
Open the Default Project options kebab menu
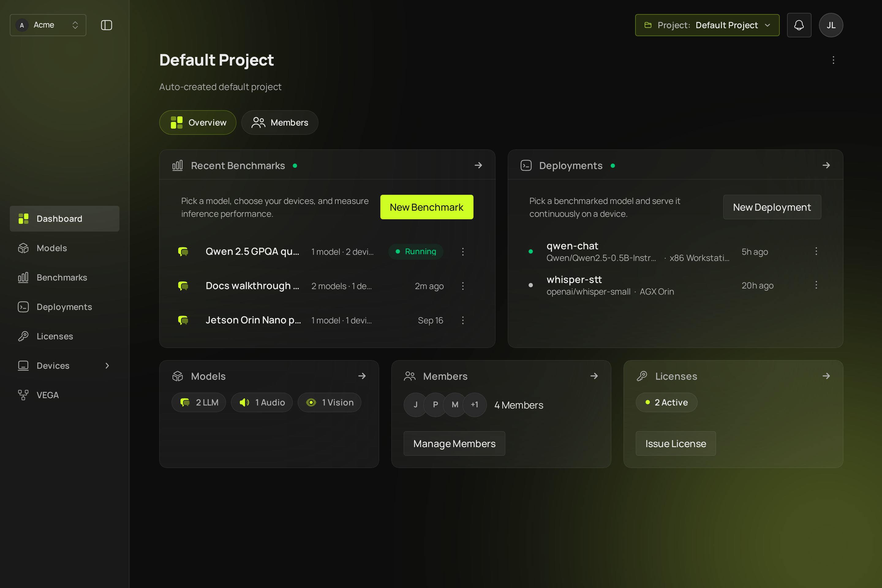click(x=833, y=60)
